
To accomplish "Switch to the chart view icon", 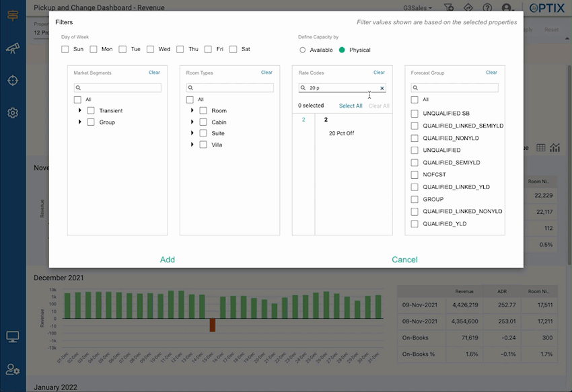I will (x=555, y=148).
